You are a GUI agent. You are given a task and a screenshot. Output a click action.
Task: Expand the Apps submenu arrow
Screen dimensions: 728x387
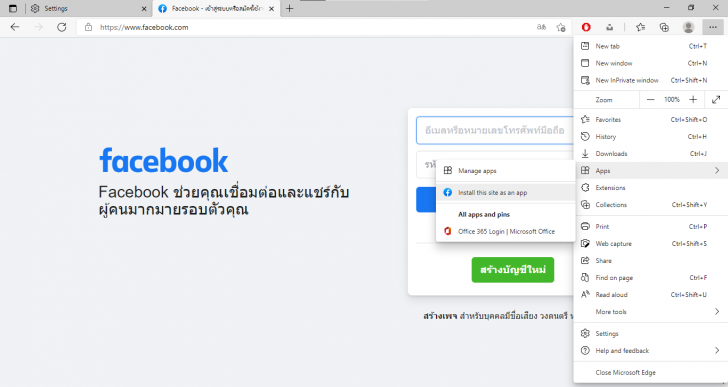coord(717,170)
